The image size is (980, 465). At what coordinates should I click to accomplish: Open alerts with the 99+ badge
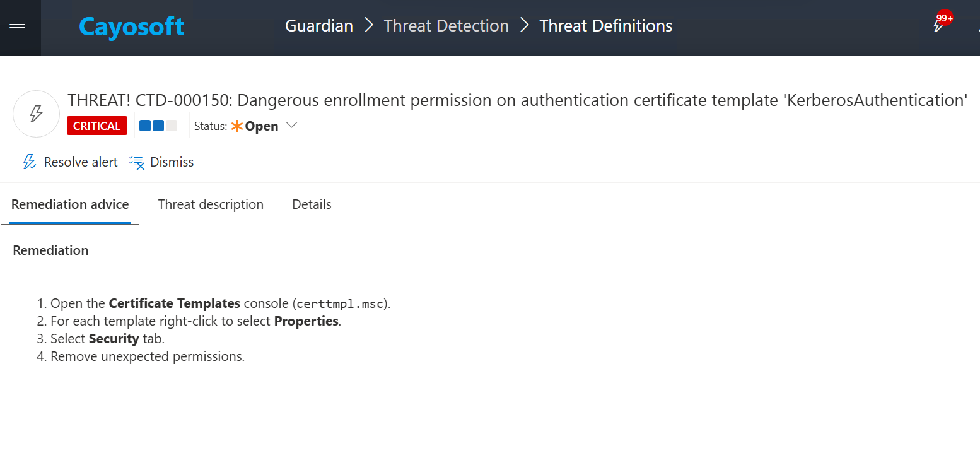tap(940, 25)
